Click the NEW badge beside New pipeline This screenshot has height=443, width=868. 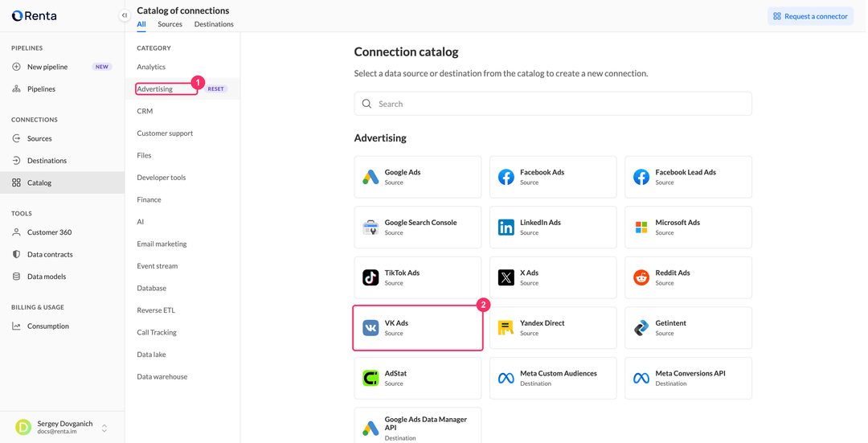point(102,67)
